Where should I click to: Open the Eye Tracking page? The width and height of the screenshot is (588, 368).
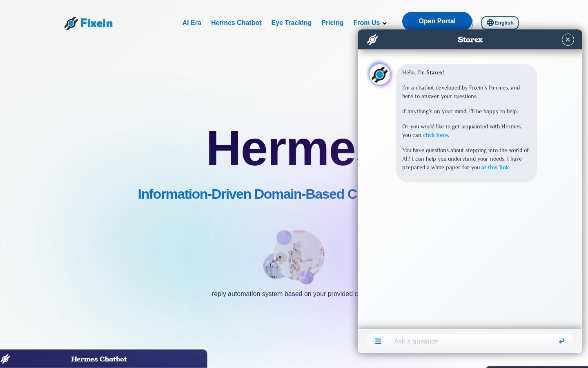[291, 23]
